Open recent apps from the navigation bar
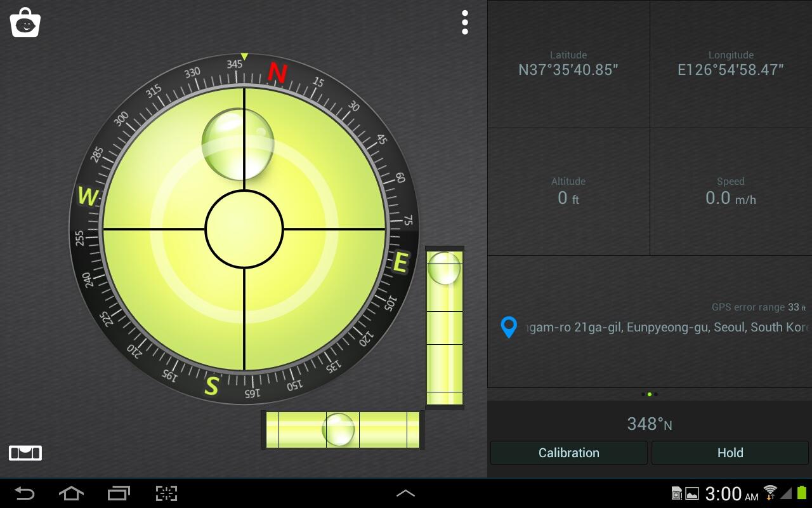 tap(118, 493)
